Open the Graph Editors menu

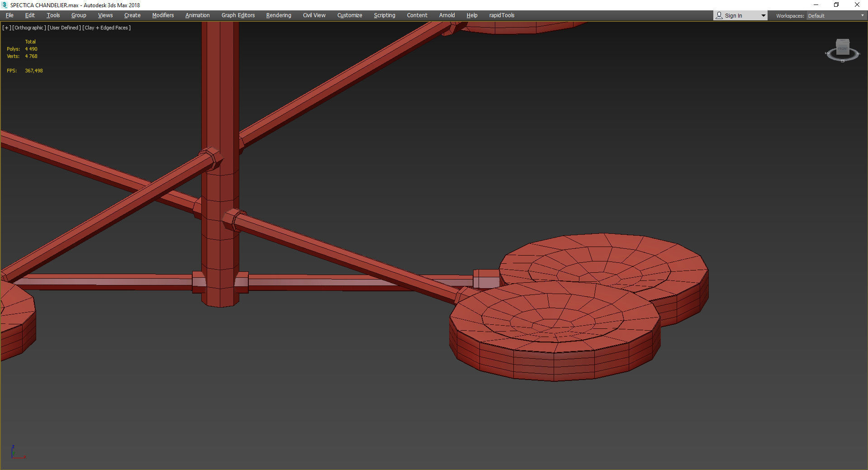point(238,15)
